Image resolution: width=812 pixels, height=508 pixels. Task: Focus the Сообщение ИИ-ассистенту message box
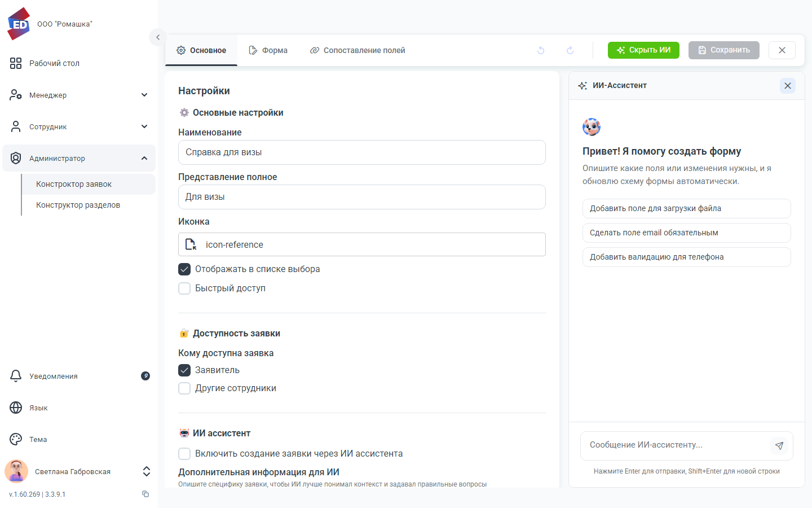[676, 445]
